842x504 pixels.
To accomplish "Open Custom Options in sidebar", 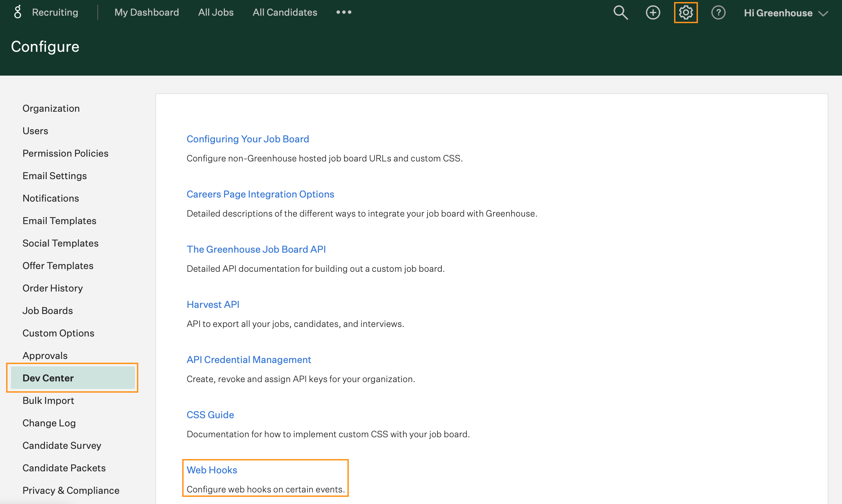I will pyautogui.click(x=58, y=333).
